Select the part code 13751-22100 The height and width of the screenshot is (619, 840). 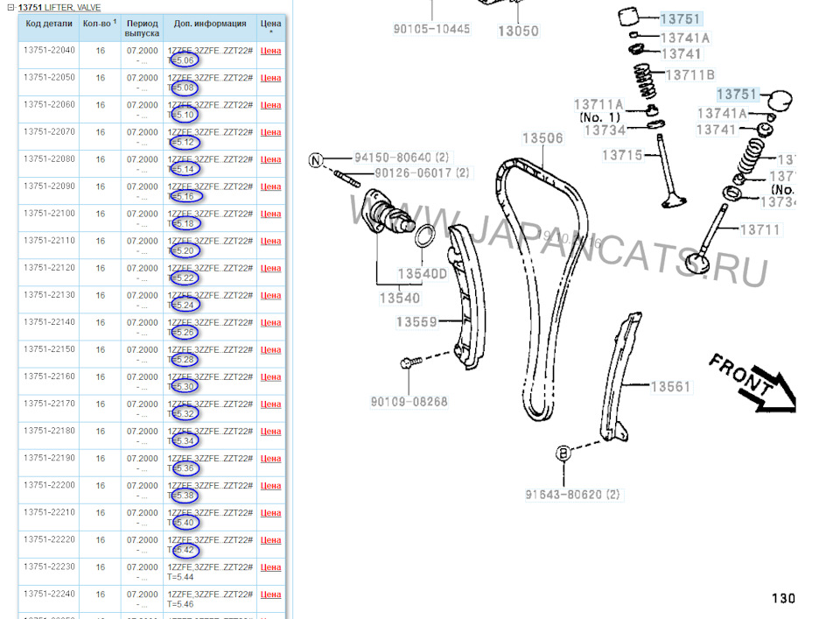(49, 214)
